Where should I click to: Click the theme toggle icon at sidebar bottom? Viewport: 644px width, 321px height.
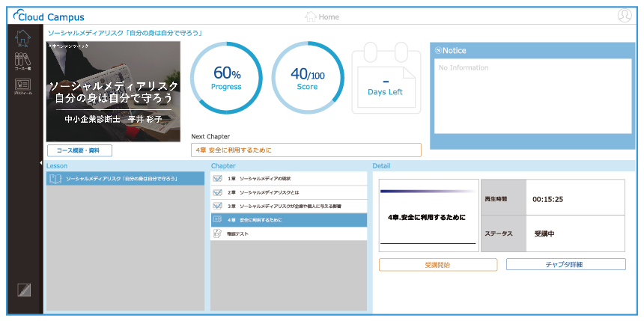(x=23, y=292)
